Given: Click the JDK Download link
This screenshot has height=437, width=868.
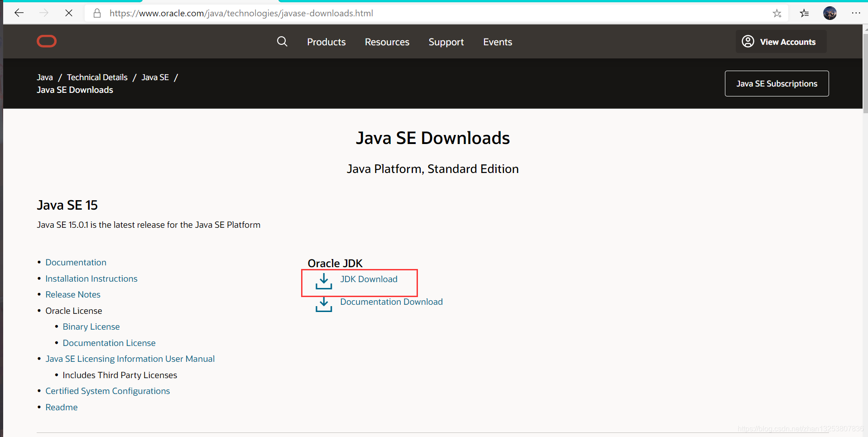Looking at the screenshot, I should [x=369, y=279].
